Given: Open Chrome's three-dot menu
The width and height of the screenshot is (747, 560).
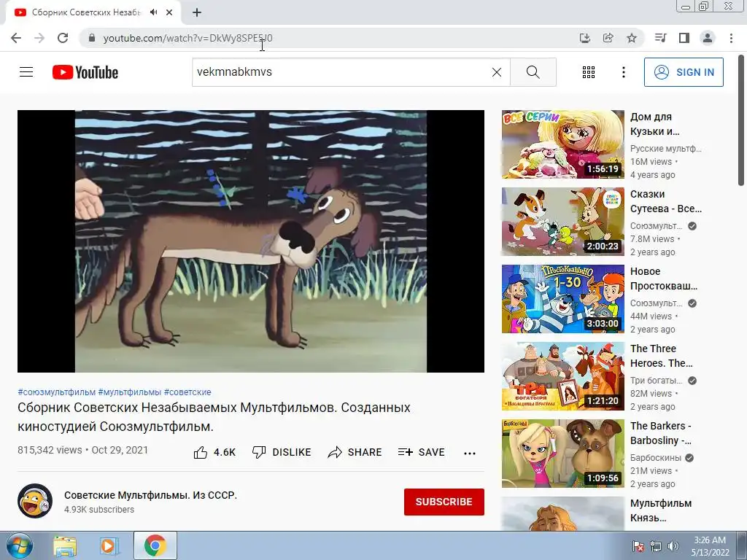Looking at the screenshot, I should click(731, 38).
